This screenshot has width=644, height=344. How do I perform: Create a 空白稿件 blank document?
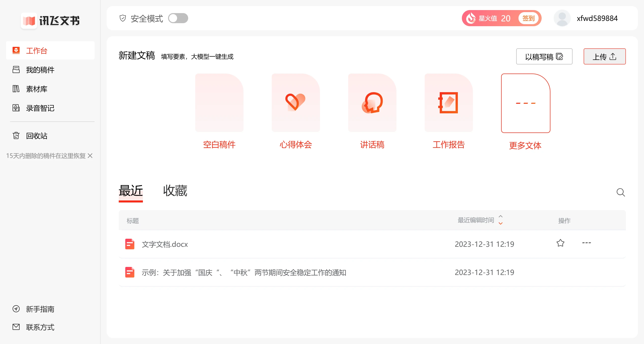pyautogui.click(x=219, y=103)
